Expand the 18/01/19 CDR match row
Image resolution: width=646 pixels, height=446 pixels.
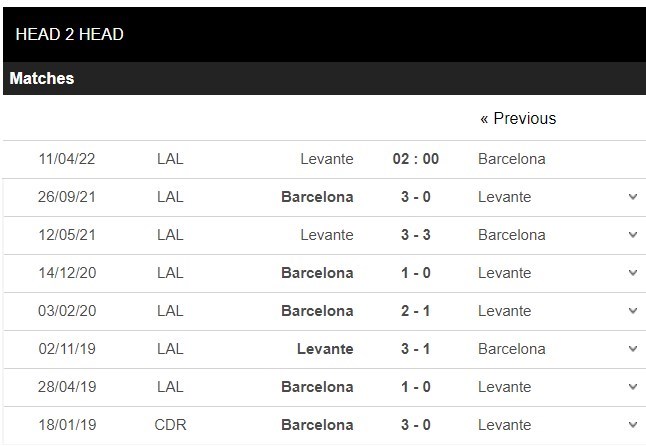pyautogui.click(x=633, y=425)
